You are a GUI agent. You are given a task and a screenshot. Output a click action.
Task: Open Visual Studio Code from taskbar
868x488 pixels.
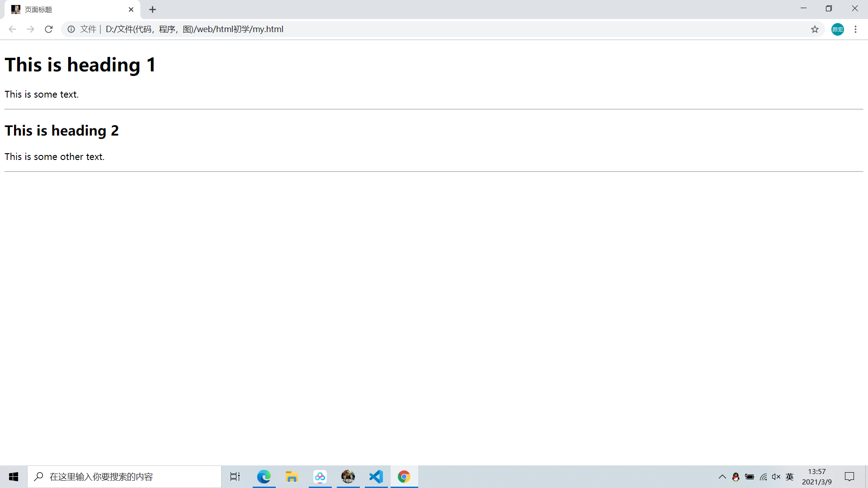click(x=376, y=477)
